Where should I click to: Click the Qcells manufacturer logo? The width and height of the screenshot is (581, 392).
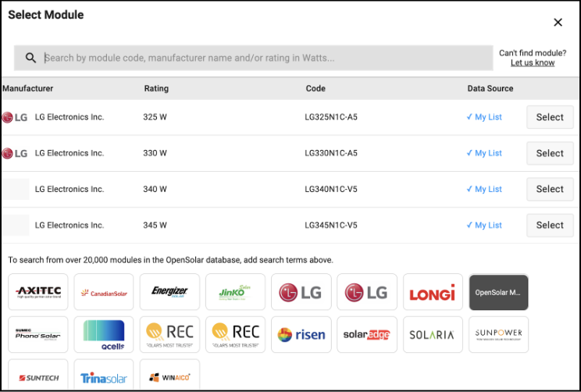click(104, 334)
